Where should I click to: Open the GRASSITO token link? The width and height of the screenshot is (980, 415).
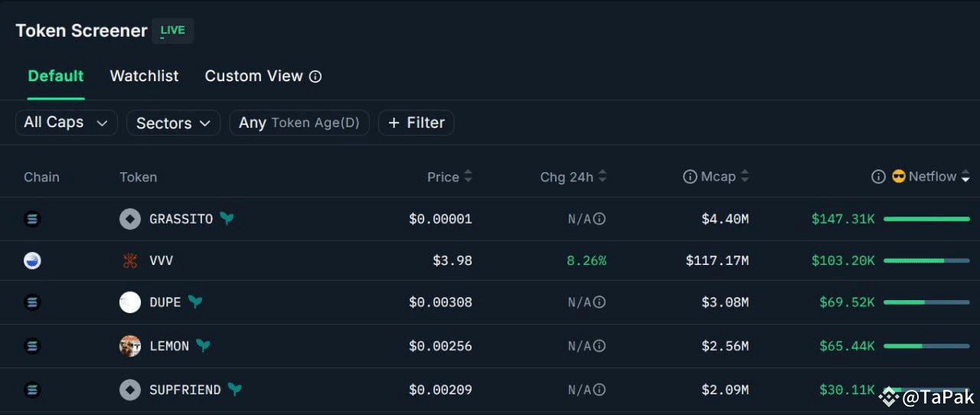pos(181,219)
